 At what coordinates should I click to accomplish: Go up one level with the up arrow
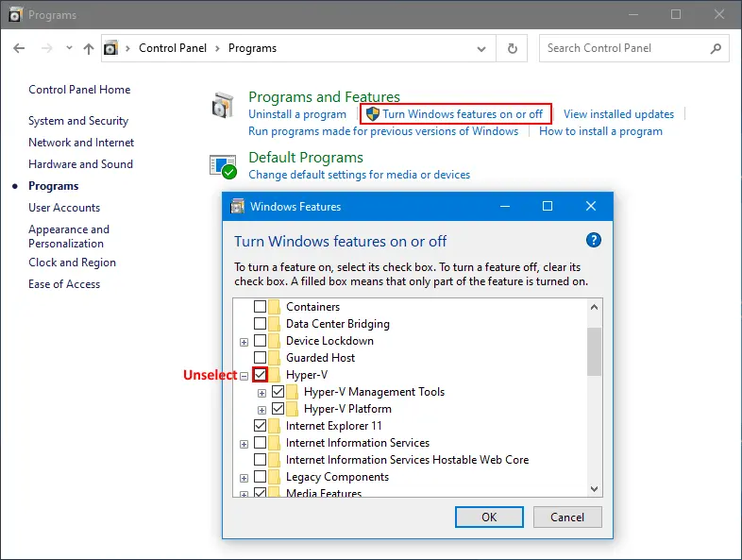pos(89,48)
